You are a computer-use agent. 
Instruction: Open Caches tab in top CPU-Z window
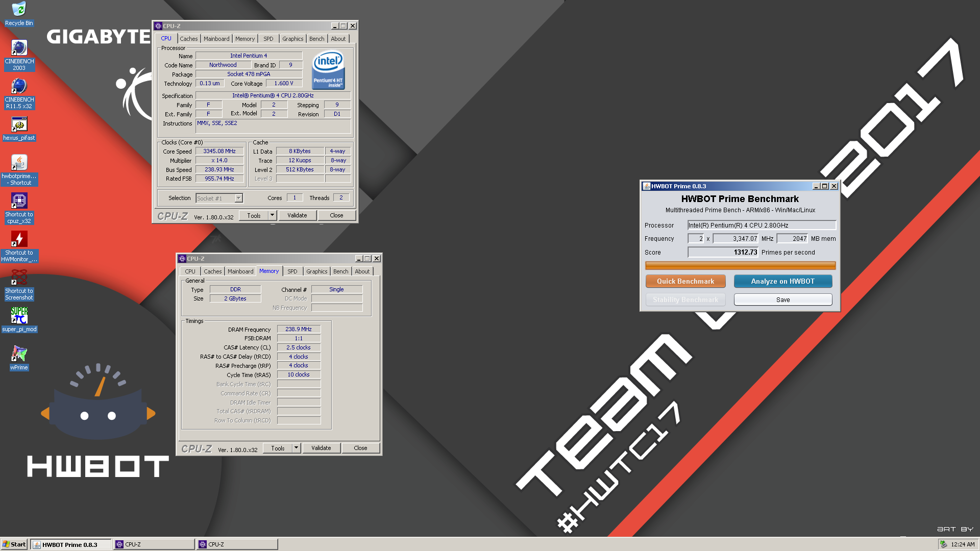tap(188, 39)
